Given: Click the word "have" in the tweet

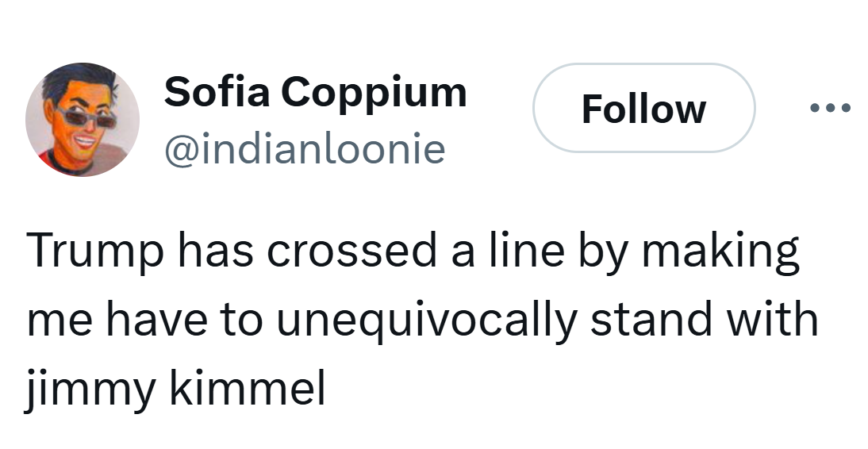Looking at the screenshot, I should pyautogui.click(x=152, y=320).
